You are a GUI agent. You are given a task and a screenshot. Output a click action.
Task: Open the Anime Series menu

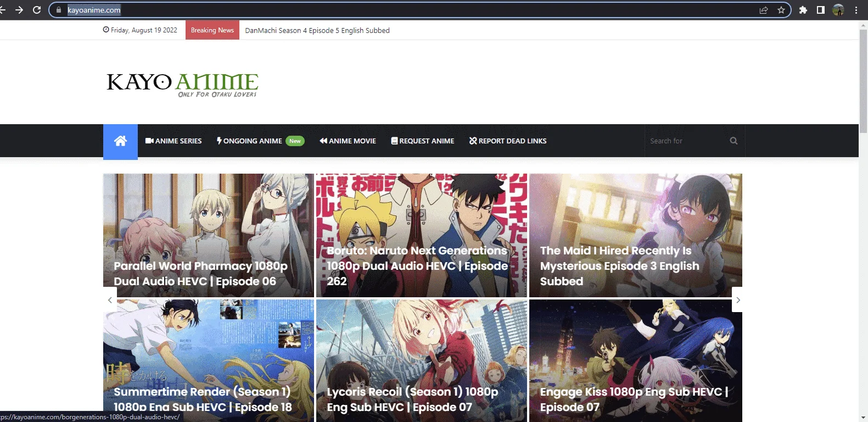point(173,141)
